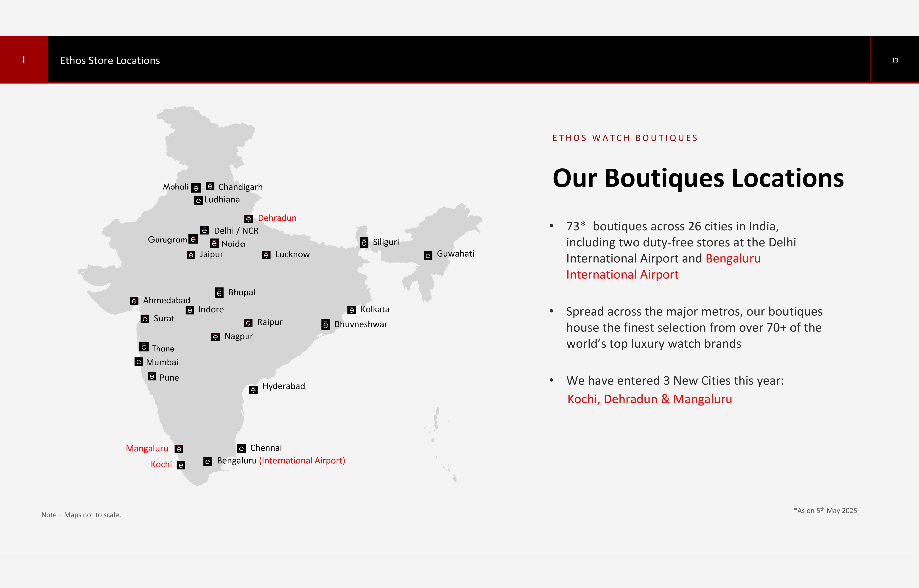
Task: Click the red 'Mangaluru' map label
Action: coord(147,449)
